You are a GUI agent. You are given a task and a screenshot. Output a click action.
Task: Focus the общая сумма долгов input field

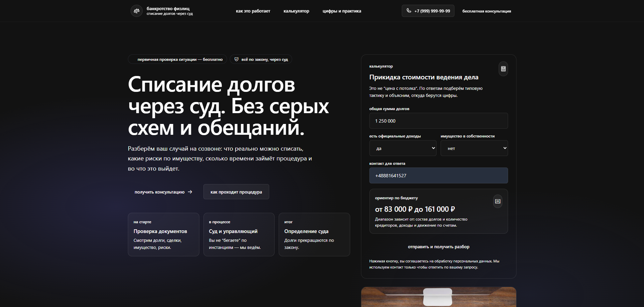[x=439, y=121]
